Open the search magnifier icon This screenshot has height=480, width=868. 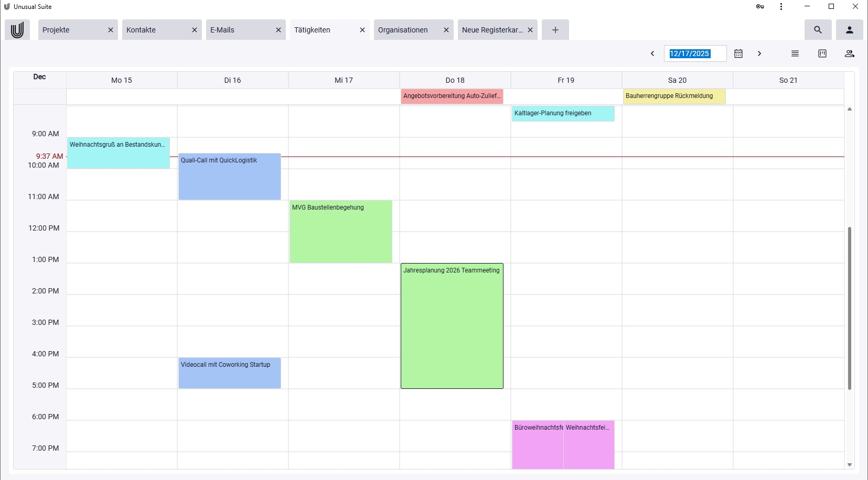818,30
